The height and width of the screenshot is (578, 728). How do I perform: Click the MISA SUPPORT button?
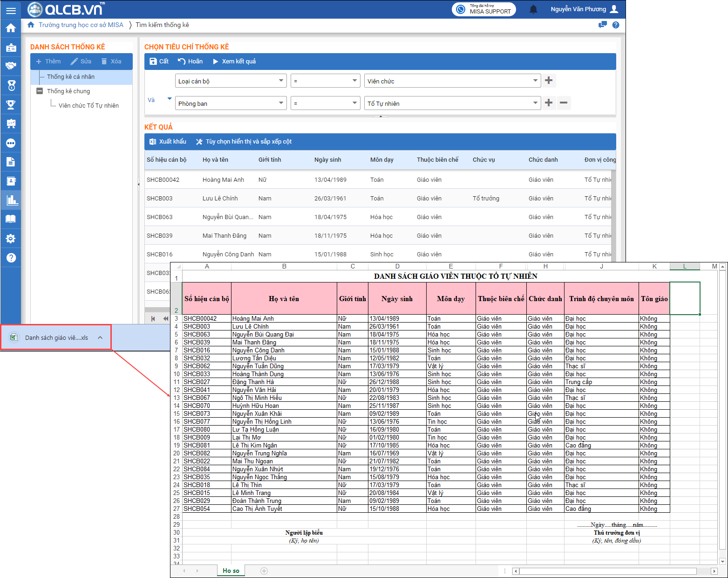(x=484, y=9)
